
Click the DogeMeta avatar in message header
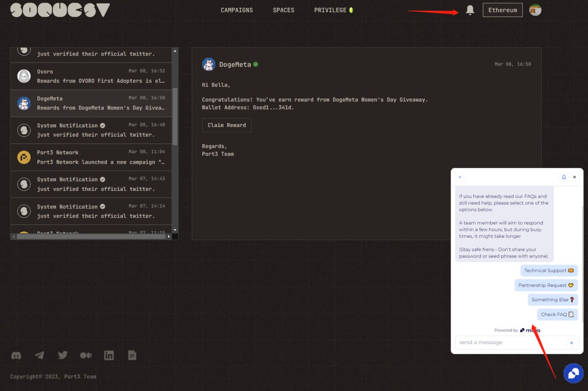[x=209, y=64]
